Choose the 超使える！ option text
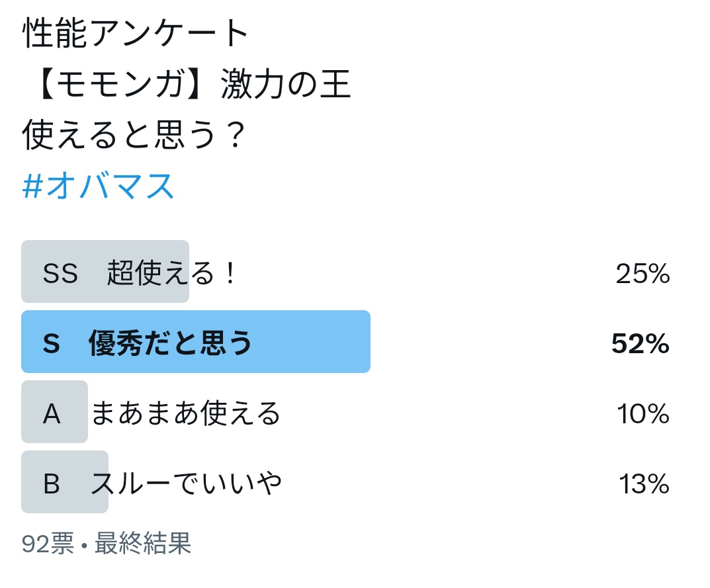 pos(171,274)
